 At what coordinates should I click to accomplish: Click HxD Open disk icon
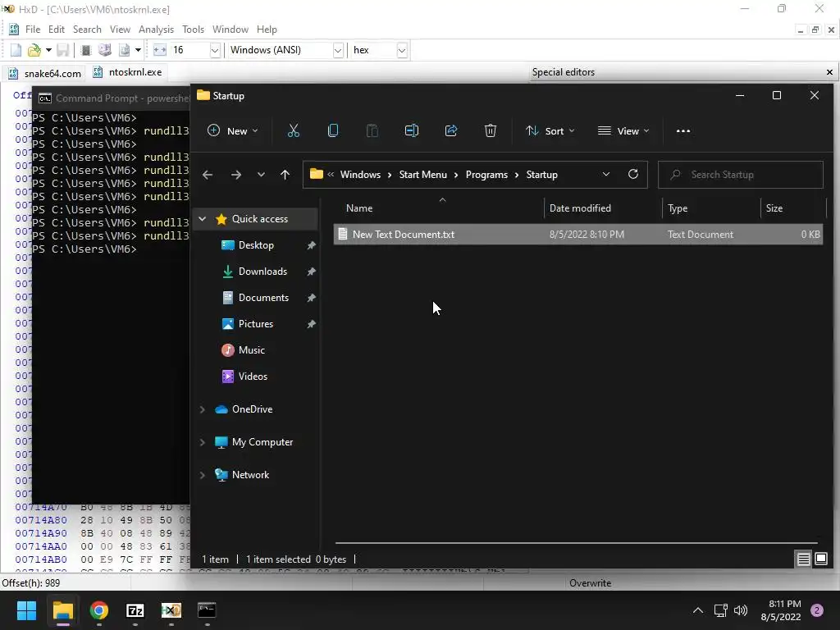point(105,50)
